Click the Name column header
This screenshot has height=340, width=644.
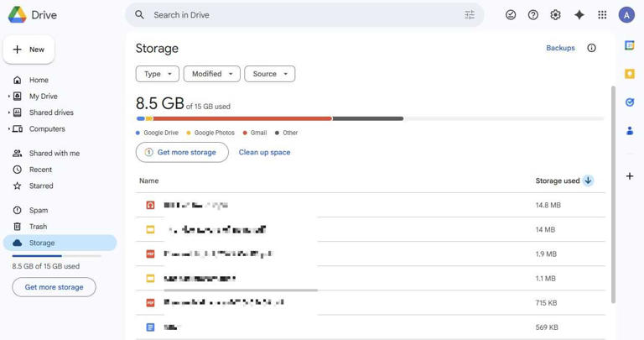point(148,180)
